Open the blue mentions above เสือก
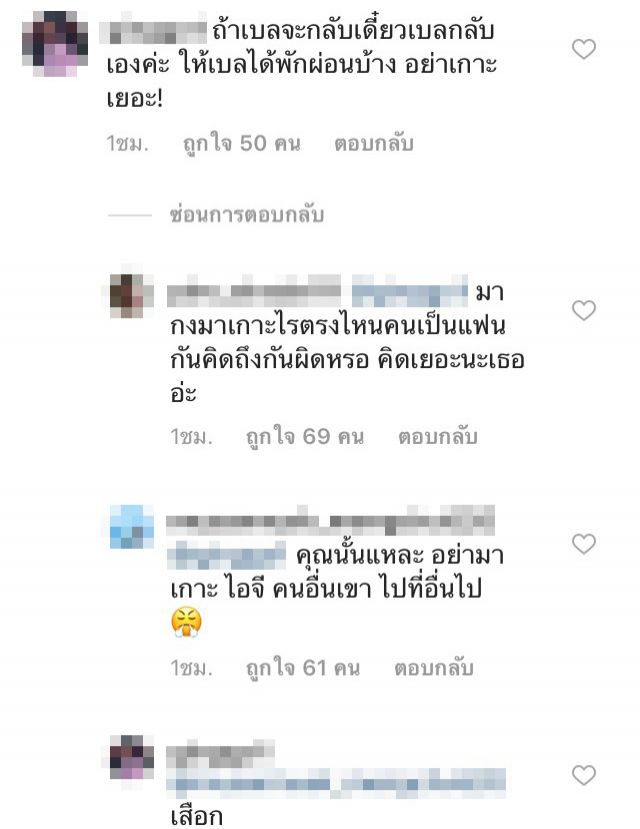The width and height of the screenshot is (640, 829). 336,782
